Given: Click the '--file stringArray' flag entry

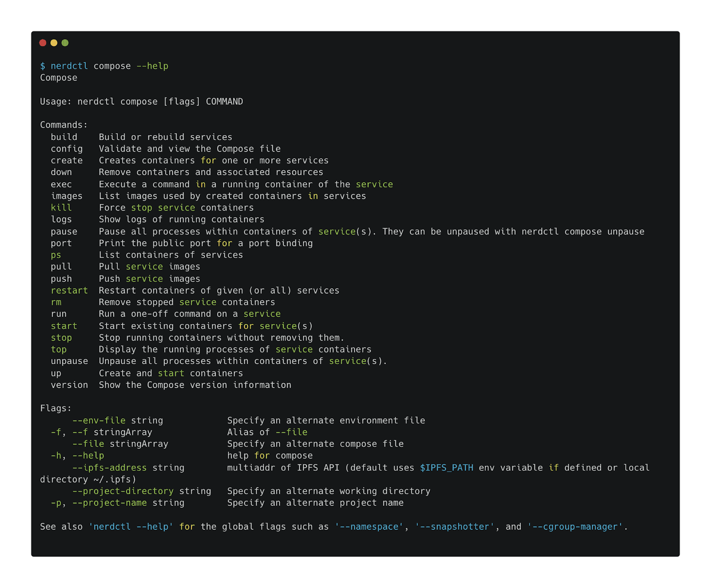Looking at the screenshot, I should click(120, 444).
